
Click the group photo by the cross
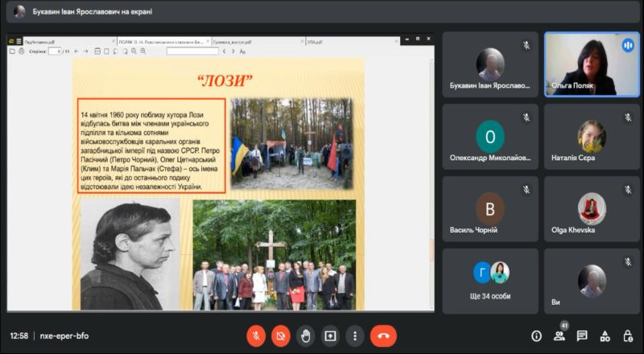(x=275, y=254)
